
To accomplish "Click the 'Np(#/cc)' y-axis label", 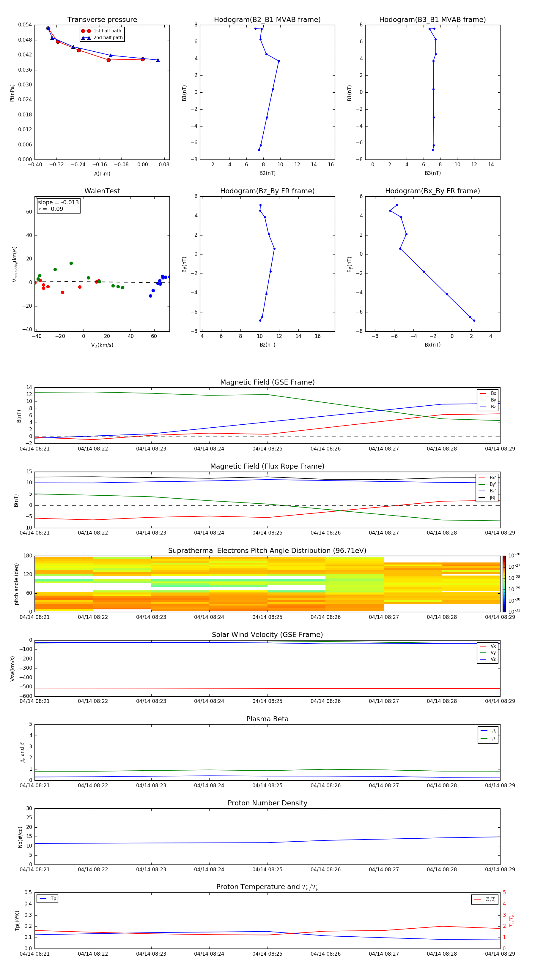I will click(x=20, y=837).
